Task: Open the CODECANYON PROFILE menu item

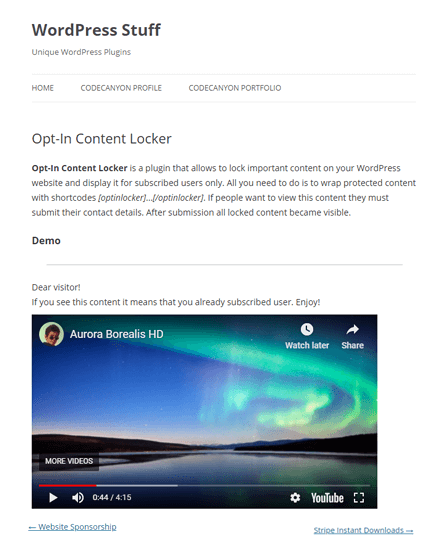Action: click(x=121, y=88)
